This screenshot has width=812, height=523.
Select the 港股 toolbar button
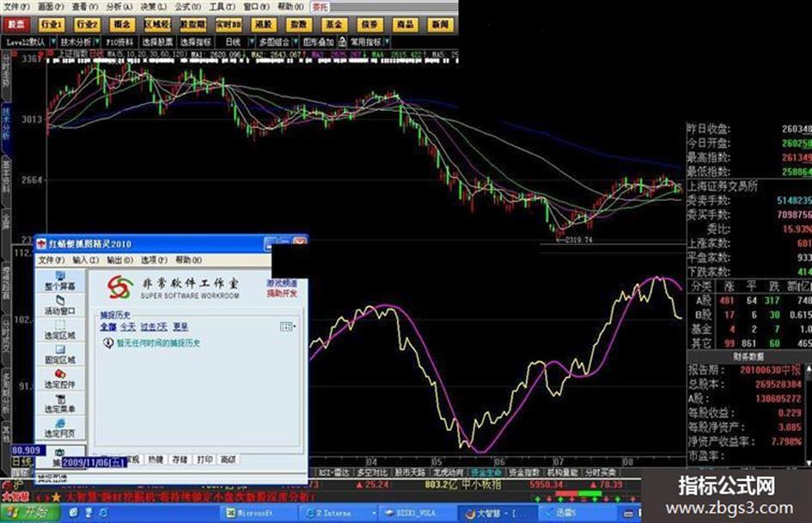point(264,24)
